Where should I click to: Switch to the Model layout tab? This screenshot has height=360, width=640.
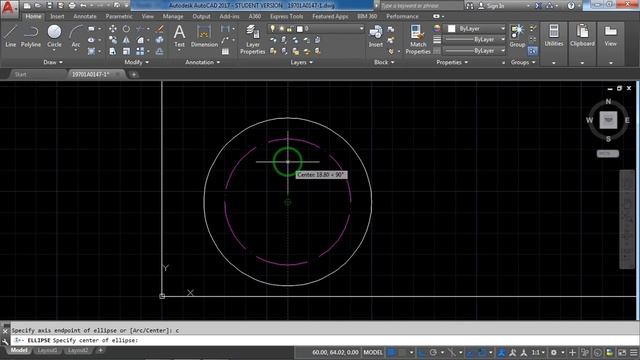tap(19, 350)
